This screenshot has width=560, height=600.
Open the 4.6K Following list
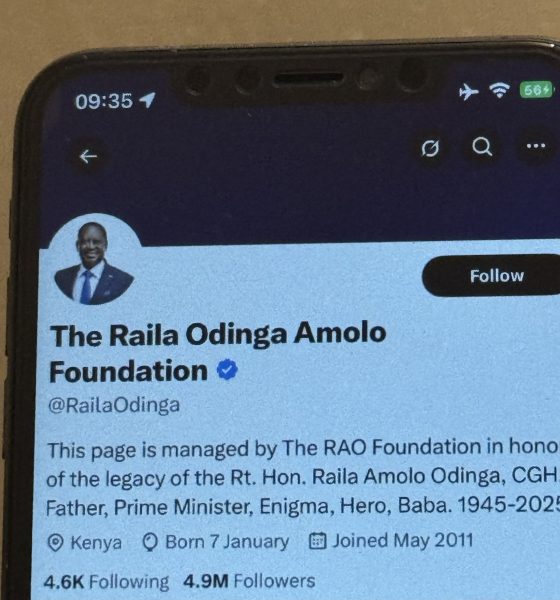click(106, 582)
